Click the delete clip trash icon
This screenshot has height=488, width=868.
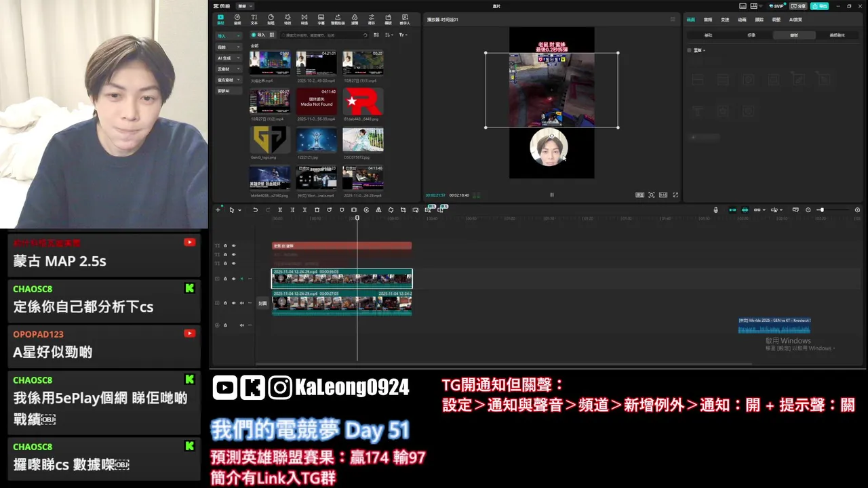(317, 210)
